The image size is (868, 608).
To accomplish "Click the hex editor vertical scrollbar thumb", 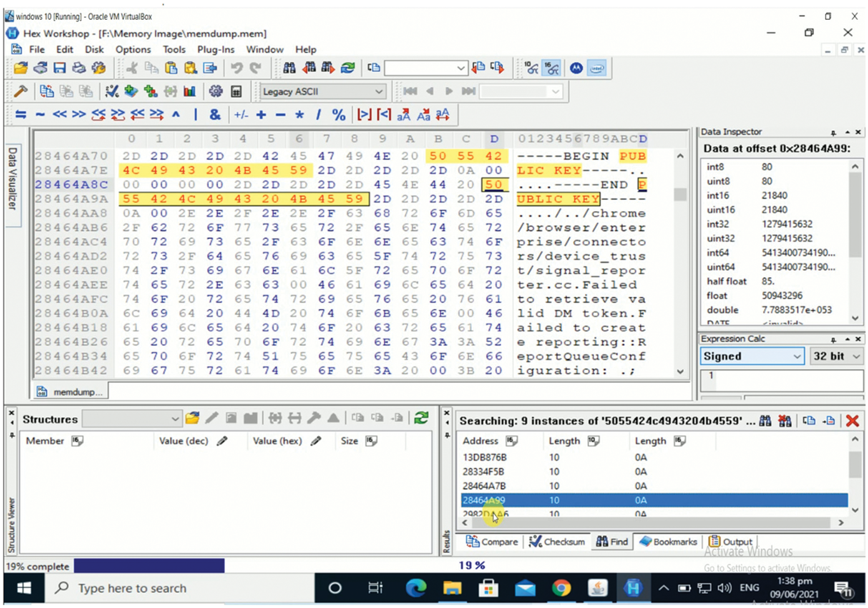I will tap(680, 194).
